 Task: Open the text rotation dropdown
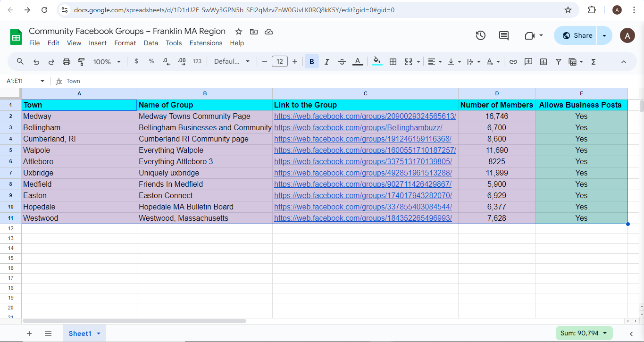(493, 61)
